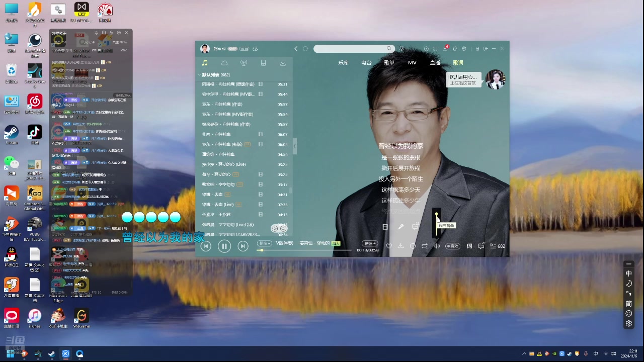Open the skin T-shirt icon
This screenshot has height=362, width=644.
click(455, 49)
